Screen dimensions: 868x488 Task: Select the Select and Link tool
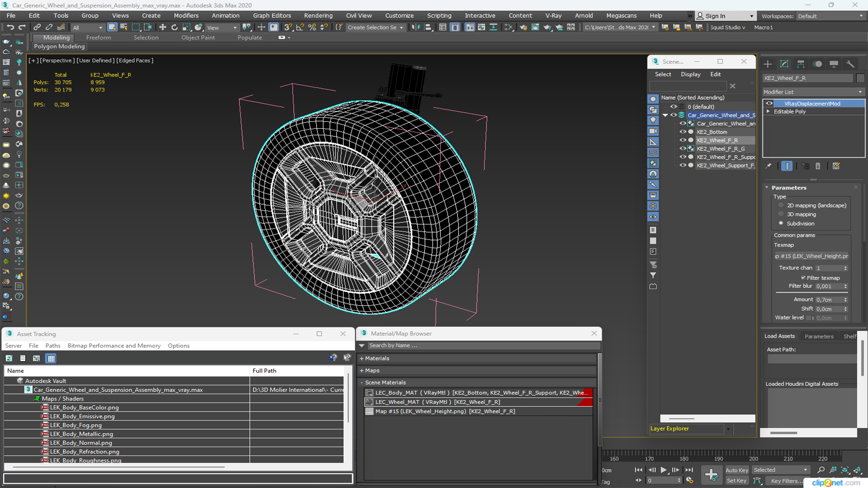[x=37, y=28]
